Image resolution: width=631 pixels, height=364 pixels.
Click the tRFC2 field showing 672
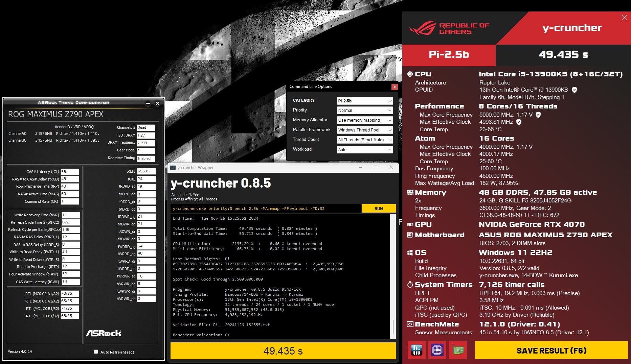point(71,222)
